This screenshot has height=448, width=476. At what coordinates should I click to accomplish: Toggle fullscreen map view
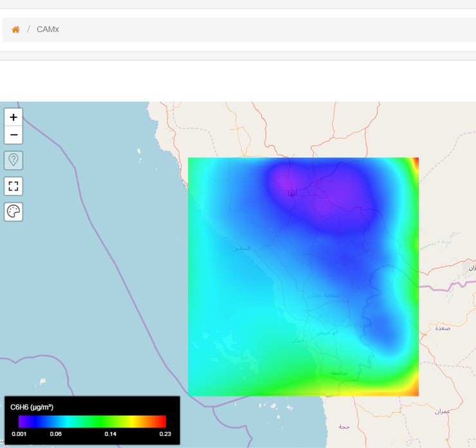pos(14,186)
